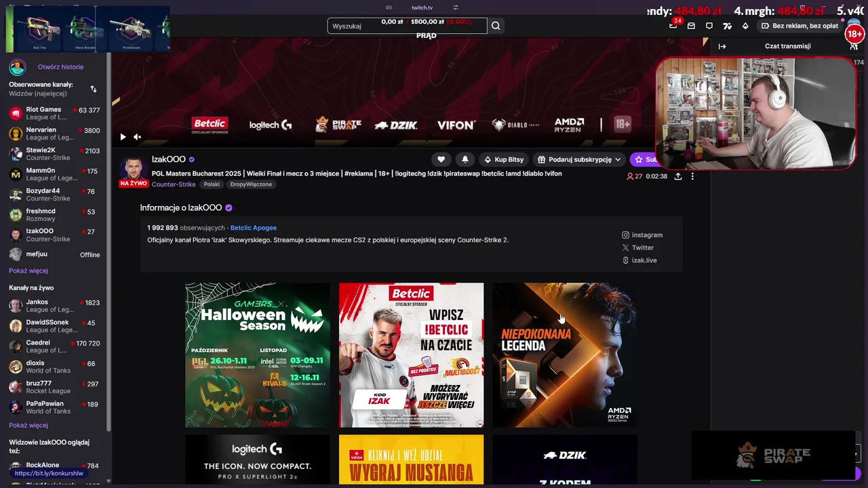Screen dimensions: 868x488
Task: Open the Counter-Strike category link under title
Action: pos(174,184)
